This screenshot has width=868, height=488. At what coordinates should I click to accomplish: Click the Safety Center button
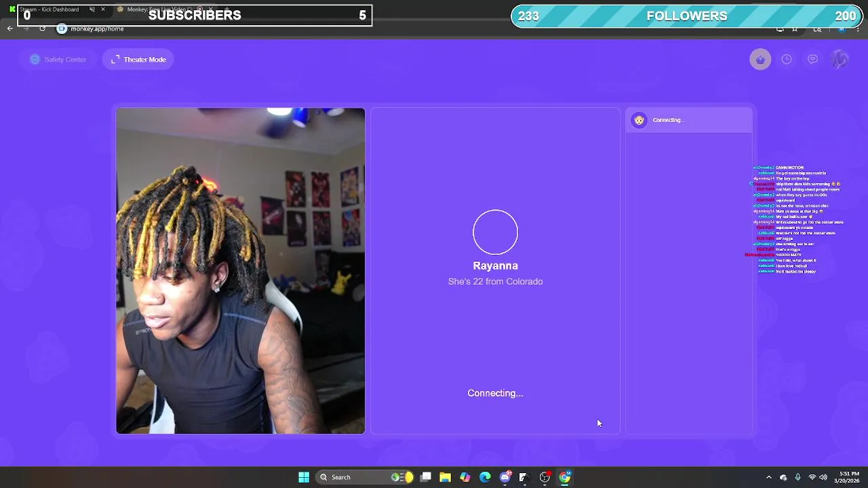pyautogui.click(x=58, y=60)
